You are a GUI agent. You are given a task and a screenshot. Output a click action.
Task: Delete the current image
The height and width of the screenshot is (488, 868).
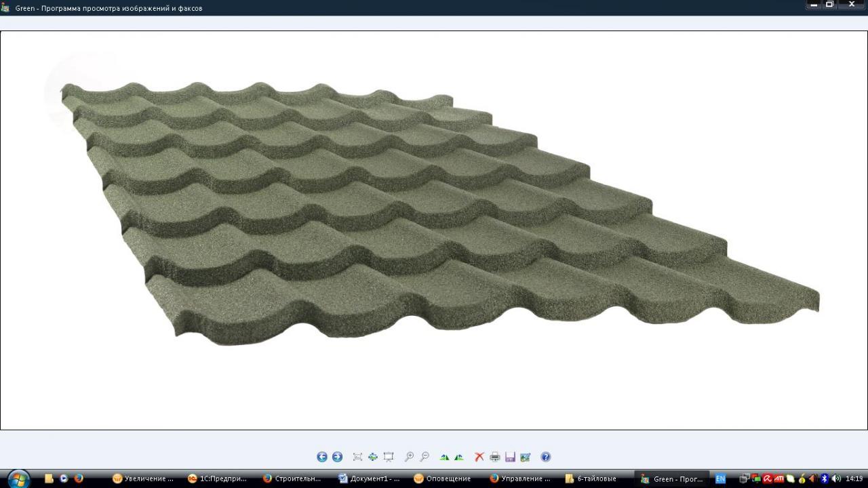click(479, 457)
